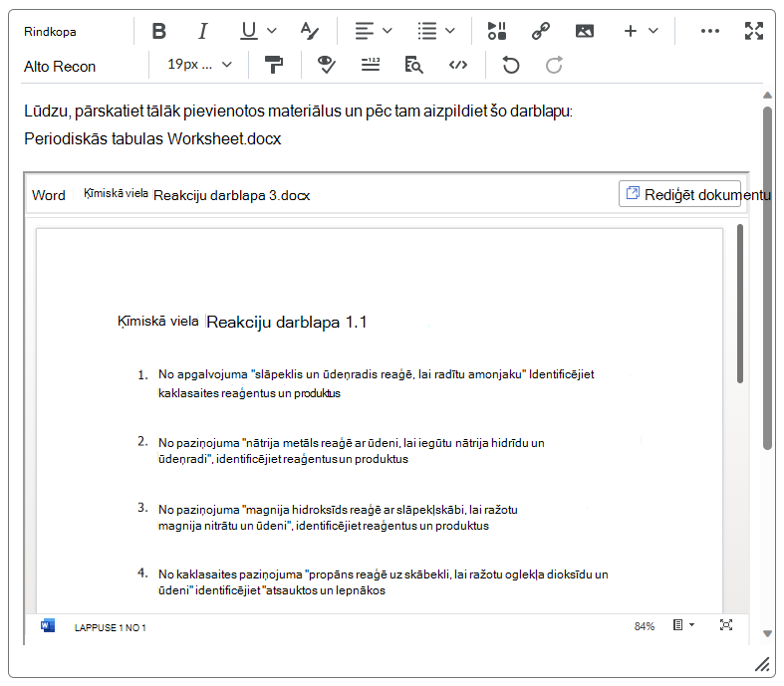Viewport: 784px width, 686px height.
Task: Insert an image
Action: click(585, 31)
